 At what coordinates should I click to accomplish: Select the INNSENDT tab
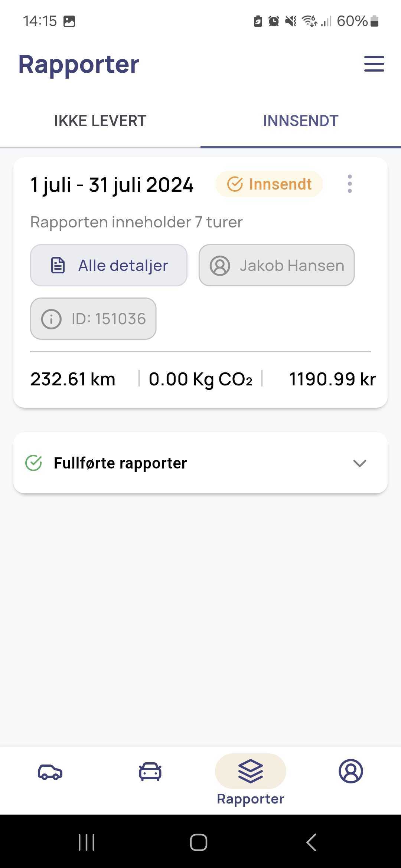(301, 121)
